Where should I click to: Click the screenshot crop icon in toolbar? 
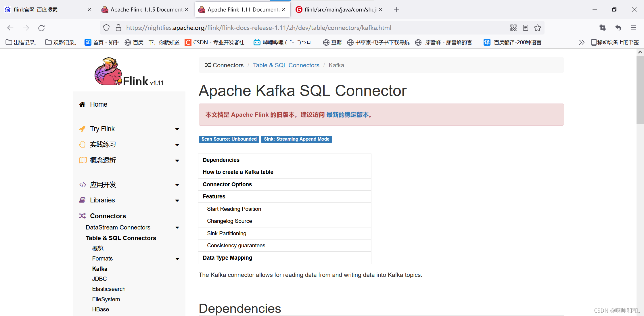[x=603, y=28]
